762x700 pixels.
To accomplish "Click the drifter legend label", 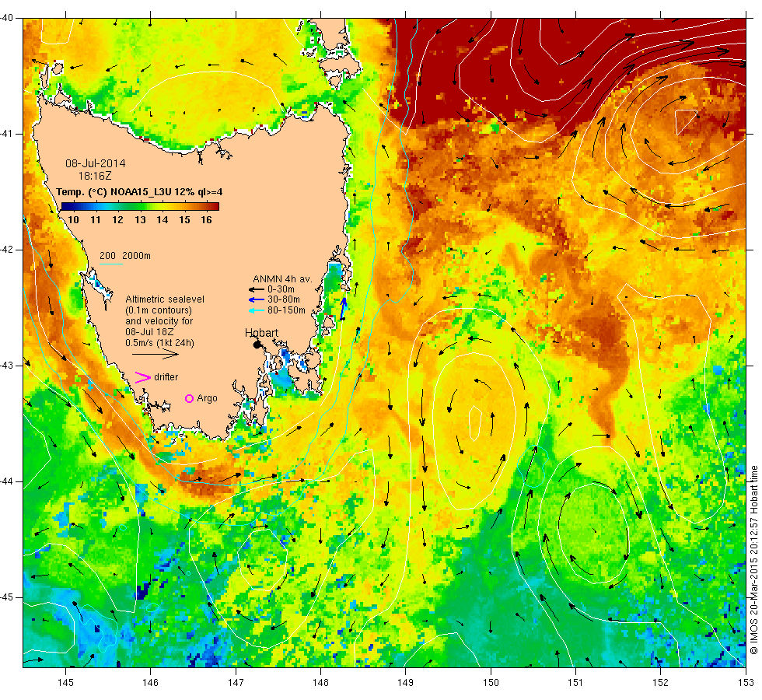I will tap(166, 377).
